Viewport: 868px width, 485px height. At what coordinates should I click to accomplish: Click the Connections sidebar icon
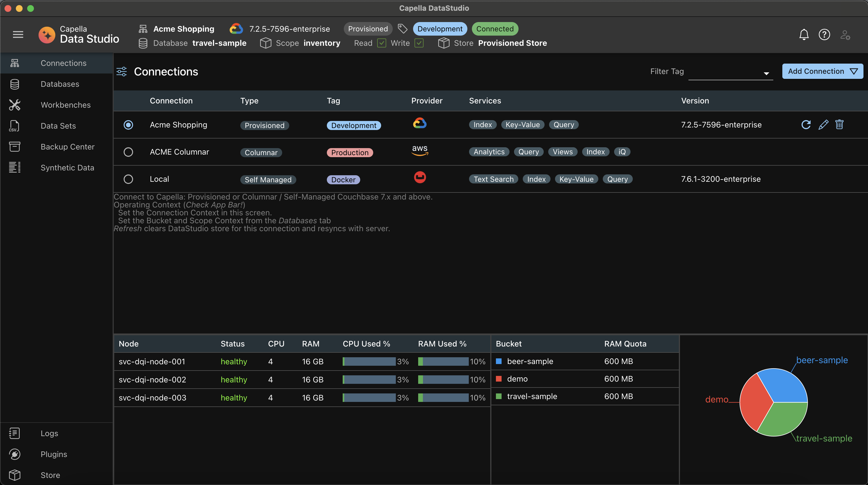point(14,62)
